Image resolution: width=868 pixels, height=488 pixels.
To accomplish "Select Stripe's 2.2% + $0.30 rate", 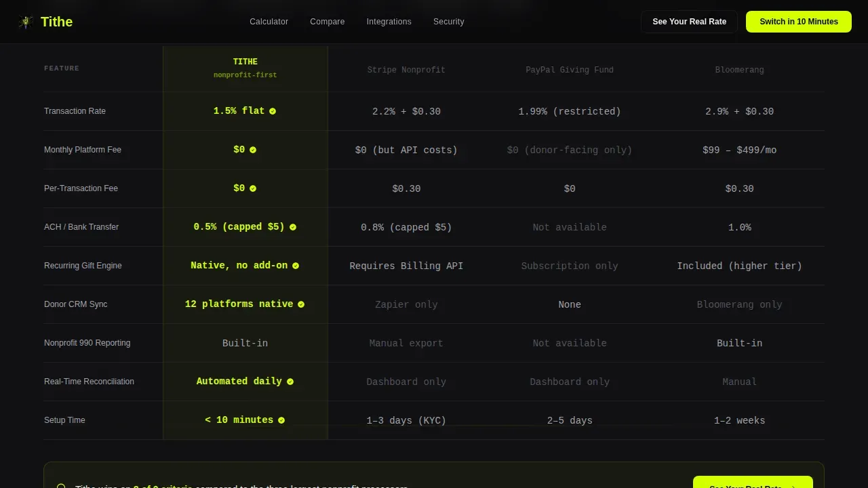I will [x=406, y=112].
